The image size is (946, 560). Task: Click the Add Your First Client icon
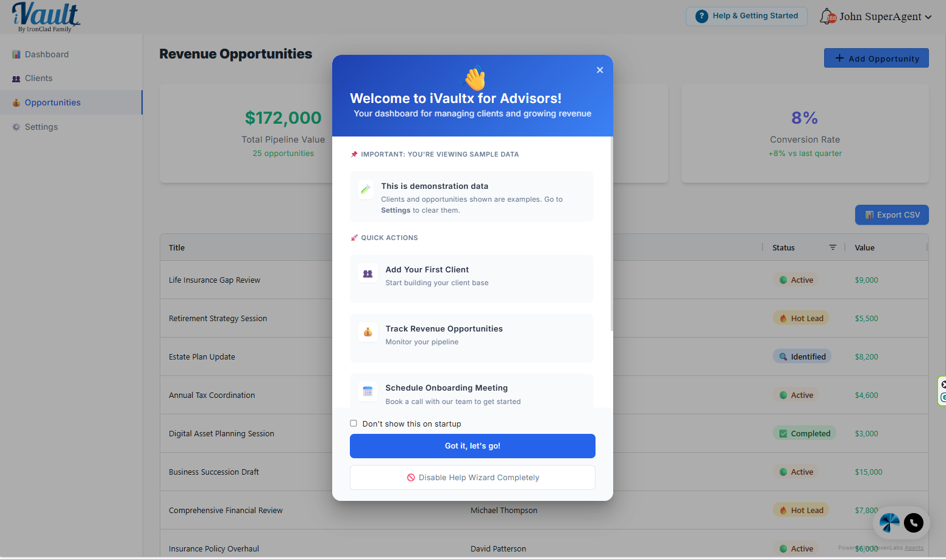pos(368,274)
